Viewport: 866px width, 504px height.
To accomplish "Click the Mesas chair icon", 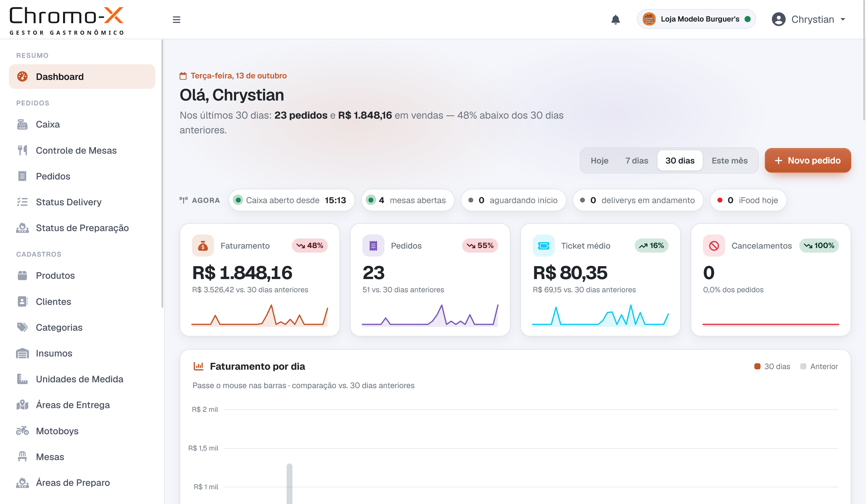I will tap(22, 457).
